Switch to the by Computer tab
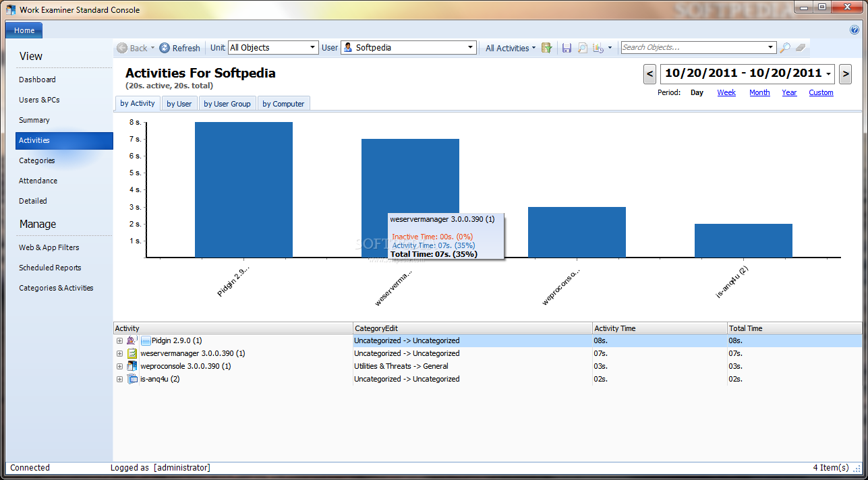 click(x=283, y=104)
